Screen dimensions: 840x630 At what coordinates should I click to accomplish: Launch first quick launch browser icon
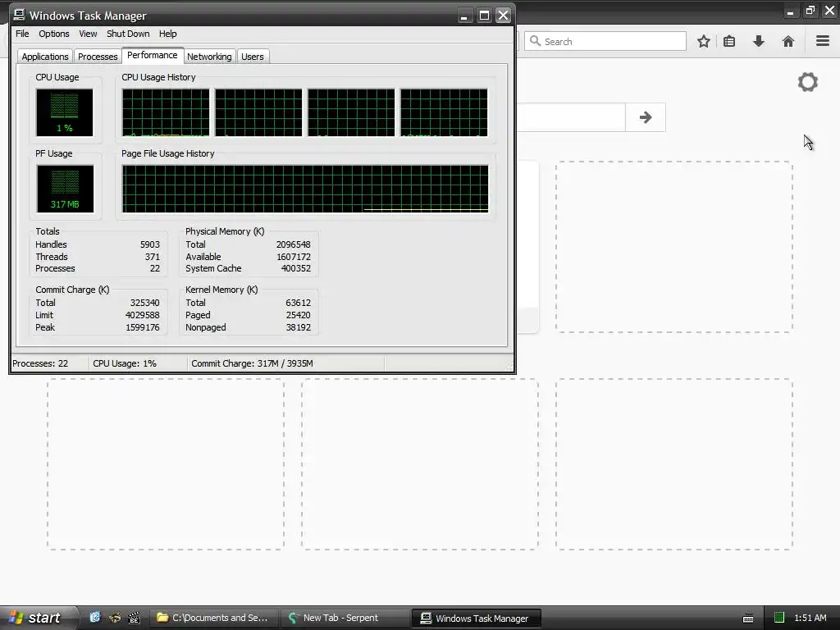click(95, 618)
